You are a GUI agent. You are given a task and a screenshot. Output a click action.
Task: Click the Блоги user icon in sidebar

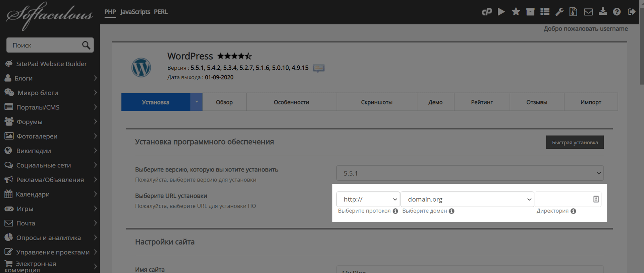pos(8,78)
